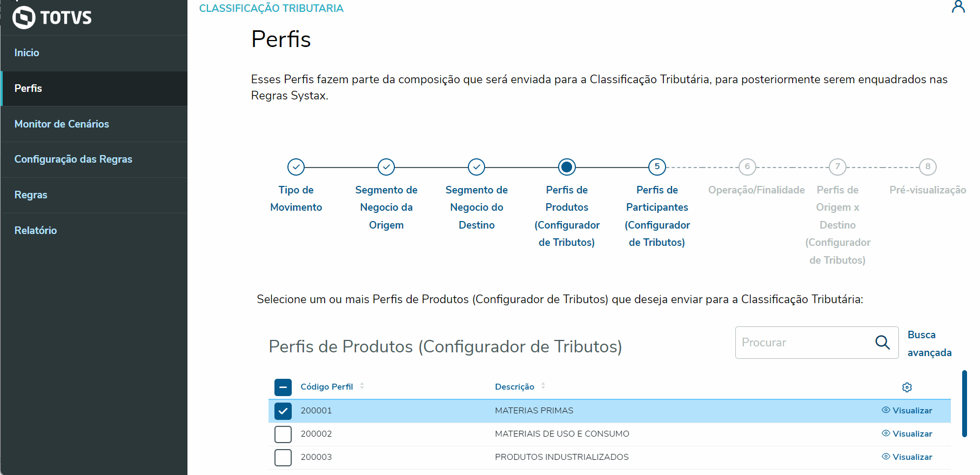
Task: Click the TOTVS logo icon
Action: tap(24, 17)
